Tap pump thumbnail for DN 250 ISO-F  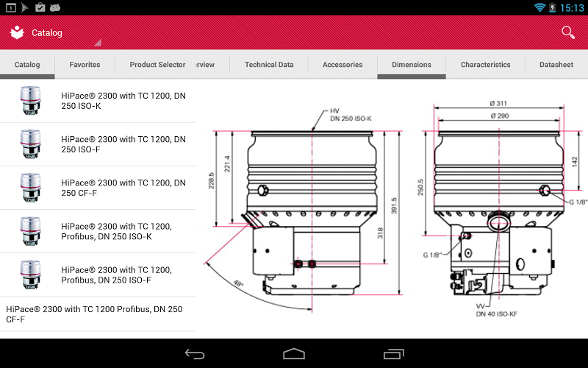coord(30,144)
